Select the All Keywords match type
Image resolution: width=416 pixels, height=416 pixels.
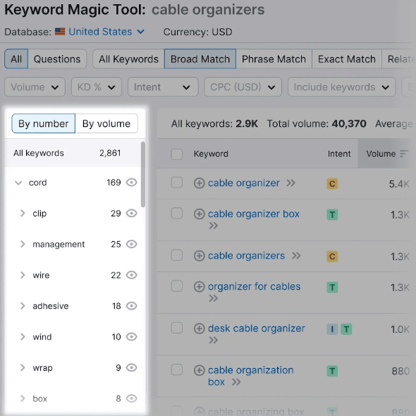(x=128, y=59)
